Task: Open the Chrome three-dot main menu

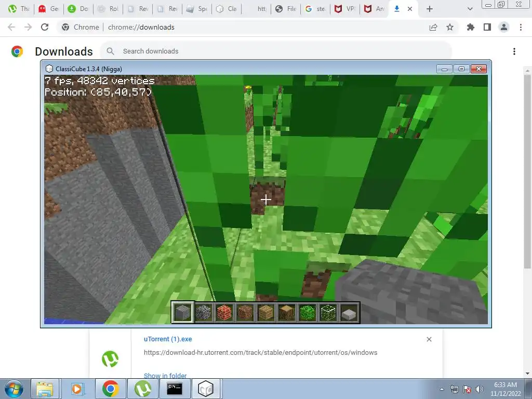Action: pyautogui.click(x=521, y=27)
